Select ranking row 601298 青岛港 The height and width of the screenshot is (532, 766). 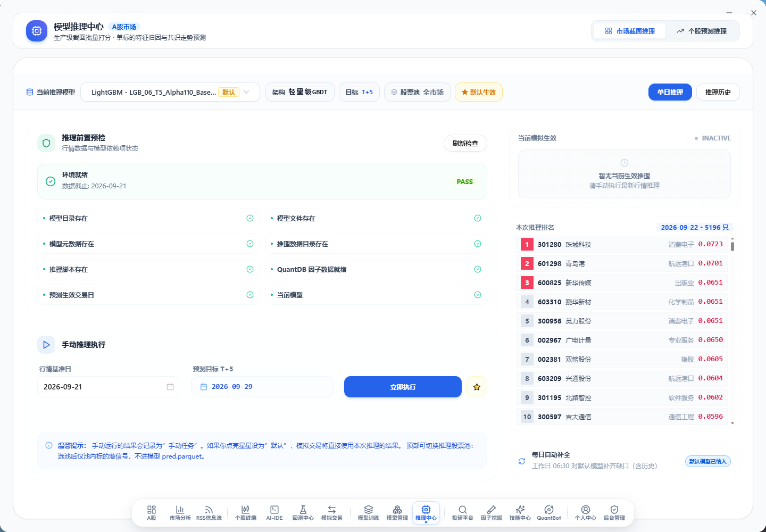pyautogui.click(x=622, y=263)
